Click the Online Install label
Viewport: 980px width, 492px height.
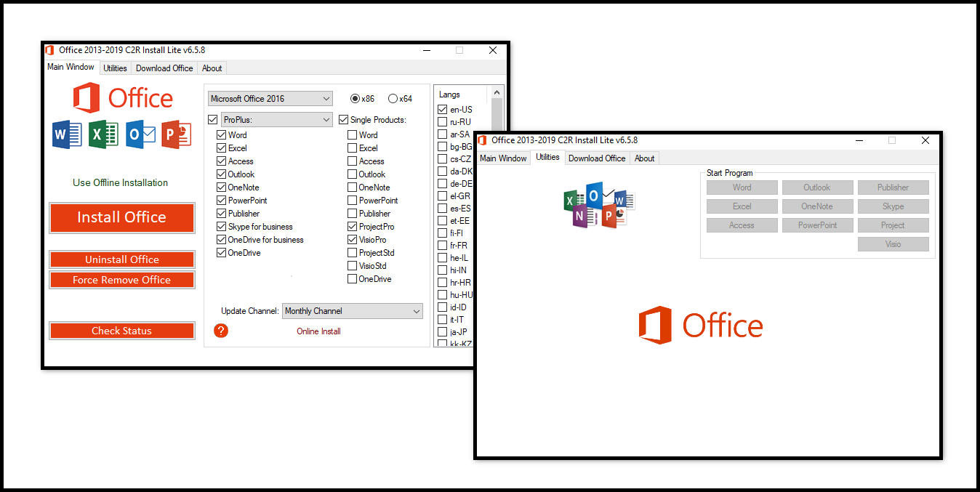click(318, 331)
